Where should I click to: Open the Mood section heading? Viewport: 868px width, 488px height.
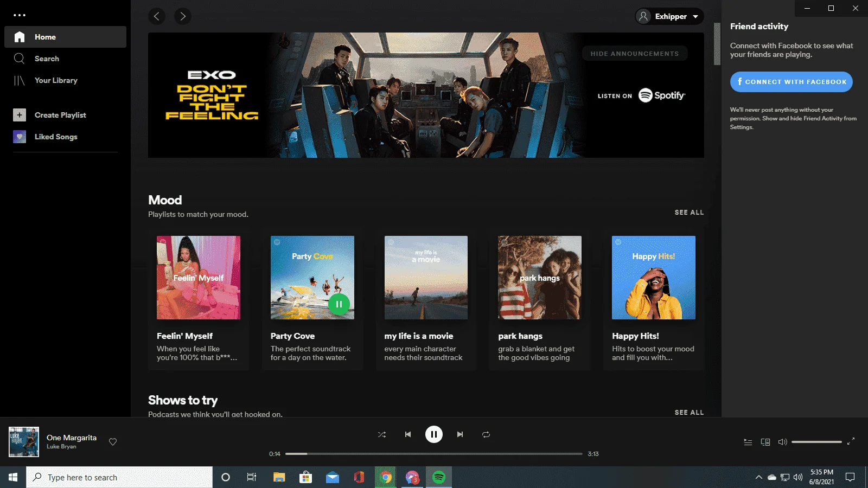point(165,200)
